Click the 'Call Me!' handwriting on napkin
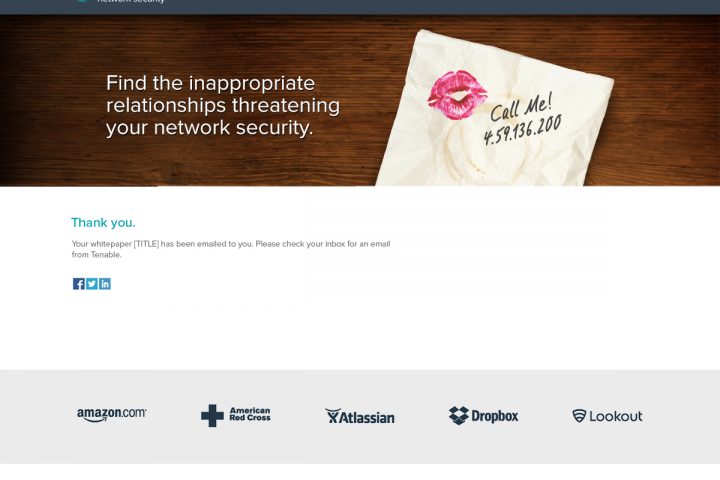The height and width of the screenshot is (480, 720). click(521, 107)
